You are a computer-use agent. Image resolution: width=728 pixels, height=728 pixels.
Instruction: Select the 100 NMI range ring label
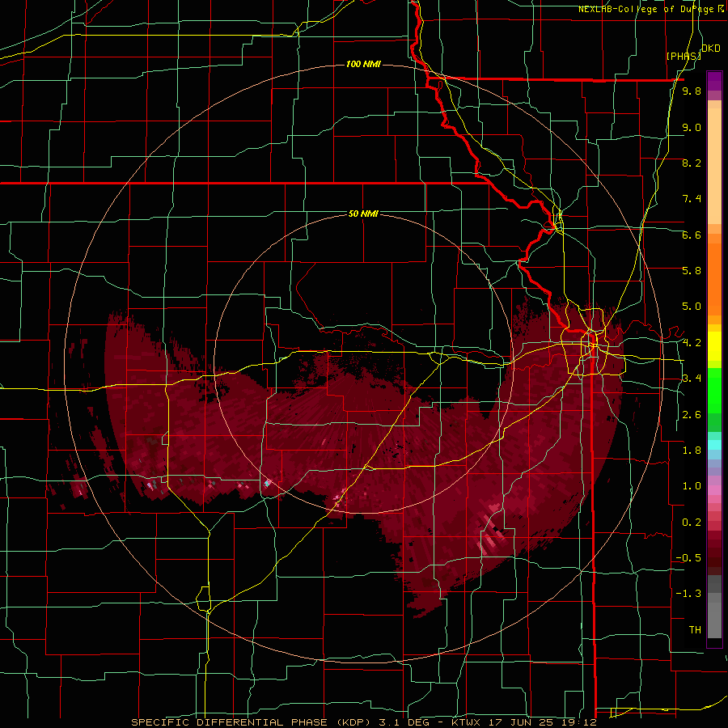pyautogui.click(x=363, y=64)
